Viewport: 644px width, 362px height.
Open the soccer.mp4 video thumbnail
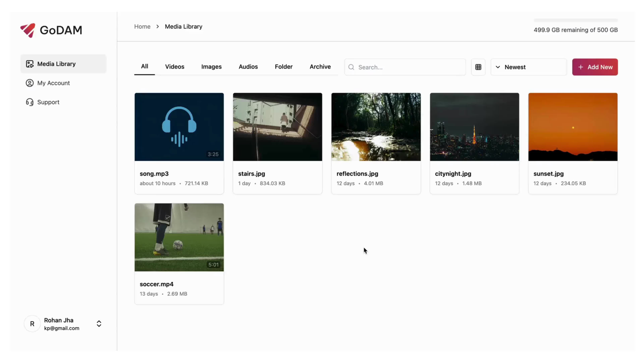coord(179,237)
